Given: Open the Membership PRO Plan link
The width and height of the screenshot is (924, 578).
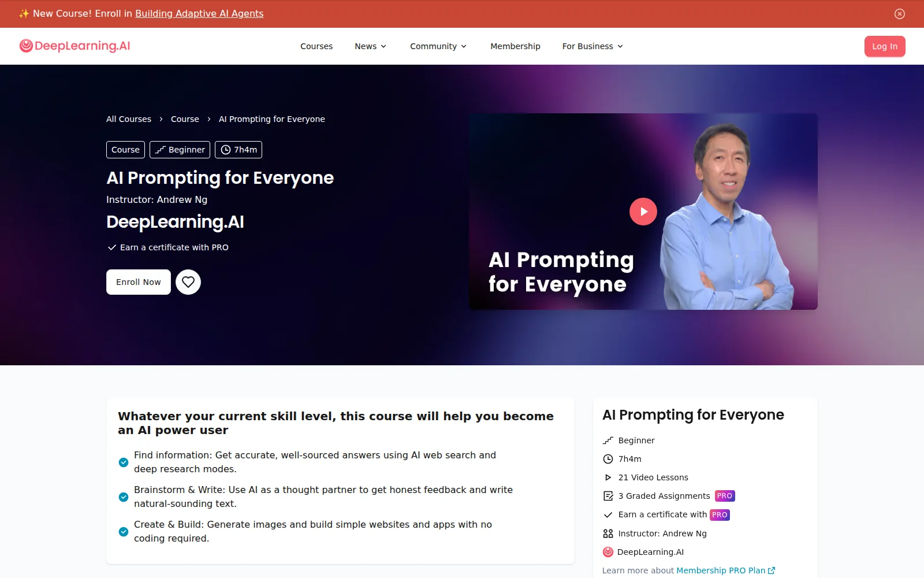Looking at the screenshot, I should pyautogui.click(x=725, y=570).
